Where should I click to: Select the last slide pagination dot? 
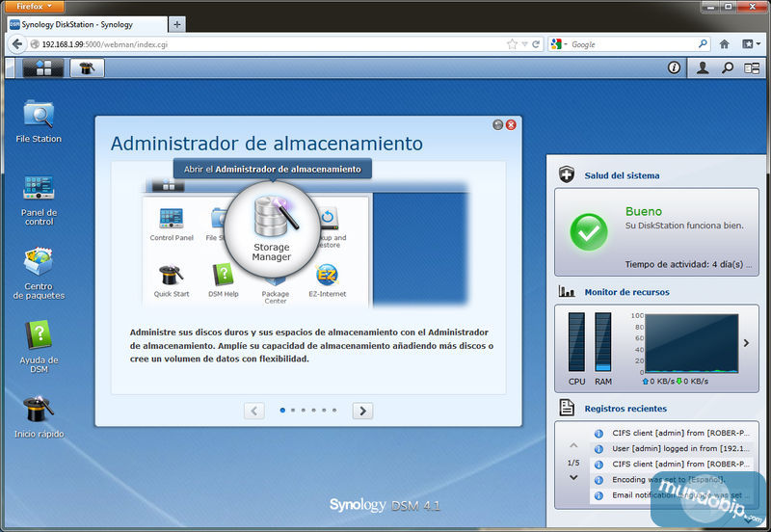(334, 410)
